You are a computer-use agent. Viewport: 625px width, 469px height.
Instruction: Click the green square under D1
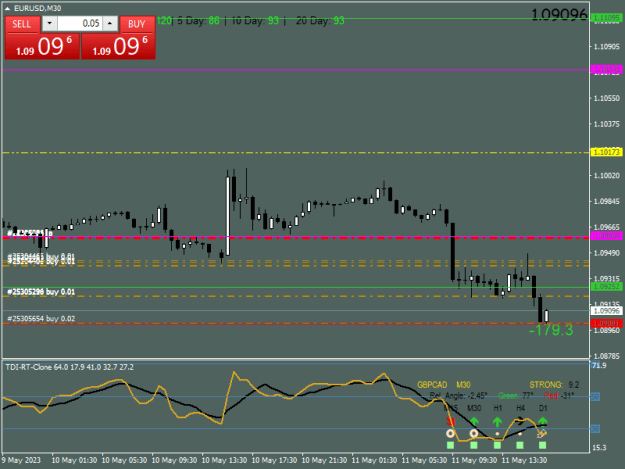pos(542,445)
